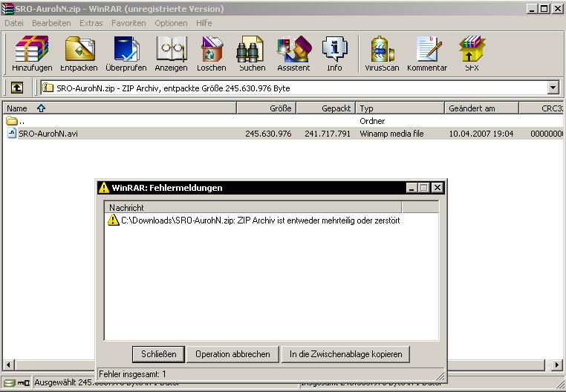Select the SRO-AurohN.avi file entry
The height and width of the screenshot is (392, 566).
[x=48, y=134]
